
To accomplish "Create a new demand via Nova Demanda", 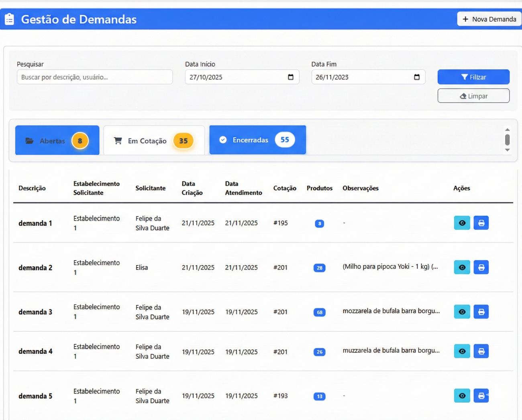I will pyautogui.click(x=489, y=19).
